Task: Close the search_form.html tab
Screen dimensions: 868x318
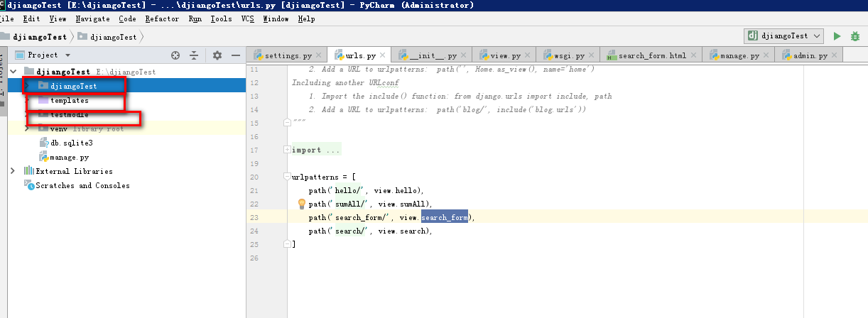Action: (693, 55)
